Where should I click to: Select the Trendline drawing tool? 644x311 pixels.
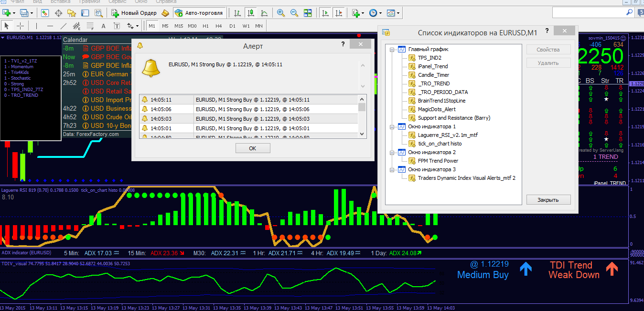(x=64, y=26)
